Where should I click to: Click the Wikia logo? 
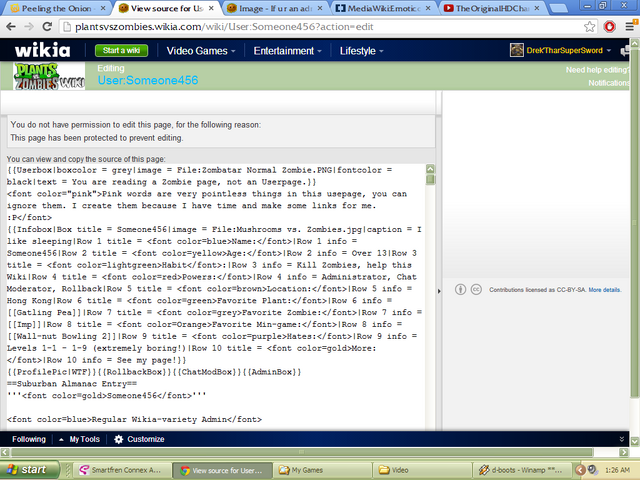click(42, 51)
